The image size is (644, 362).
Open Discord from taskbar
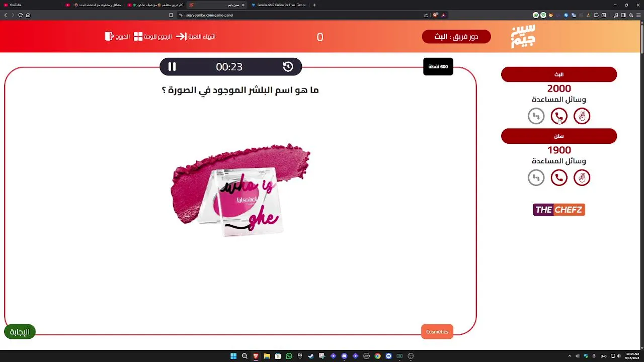coord(344,356)
